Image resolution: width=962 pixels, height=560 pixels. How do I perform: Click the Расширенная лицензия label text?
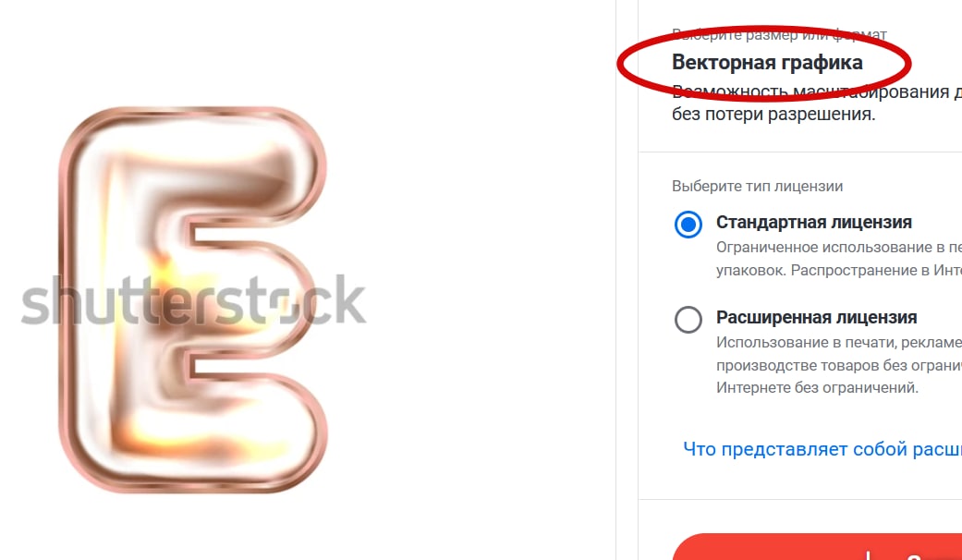pyautogui.click(x=817, y=317)
